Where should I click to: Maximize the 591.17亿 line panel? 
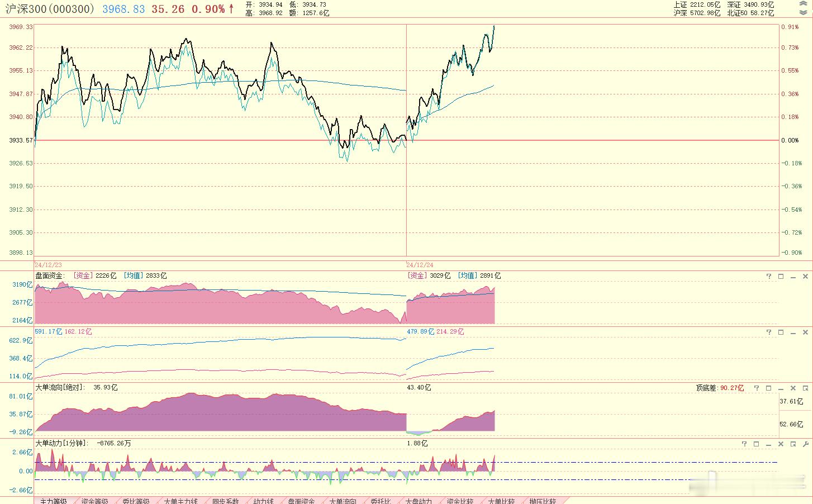781,332
